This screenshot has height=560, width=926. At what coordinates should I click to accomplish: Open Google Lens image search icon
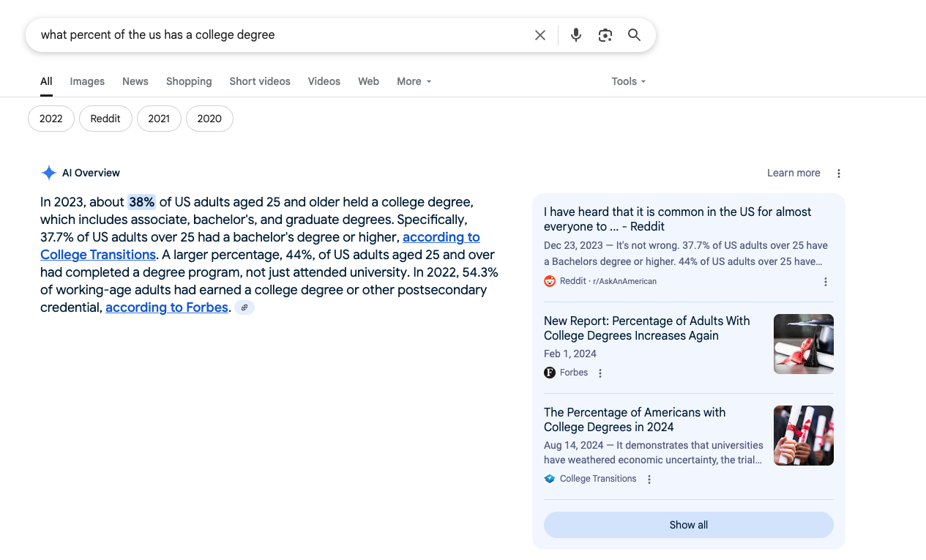605,35
